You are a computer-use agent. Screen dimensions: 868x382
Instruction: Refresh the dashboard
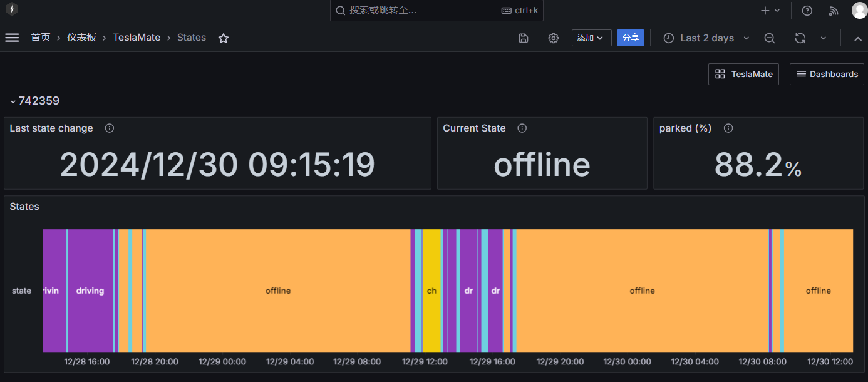[x=800, y=38]
